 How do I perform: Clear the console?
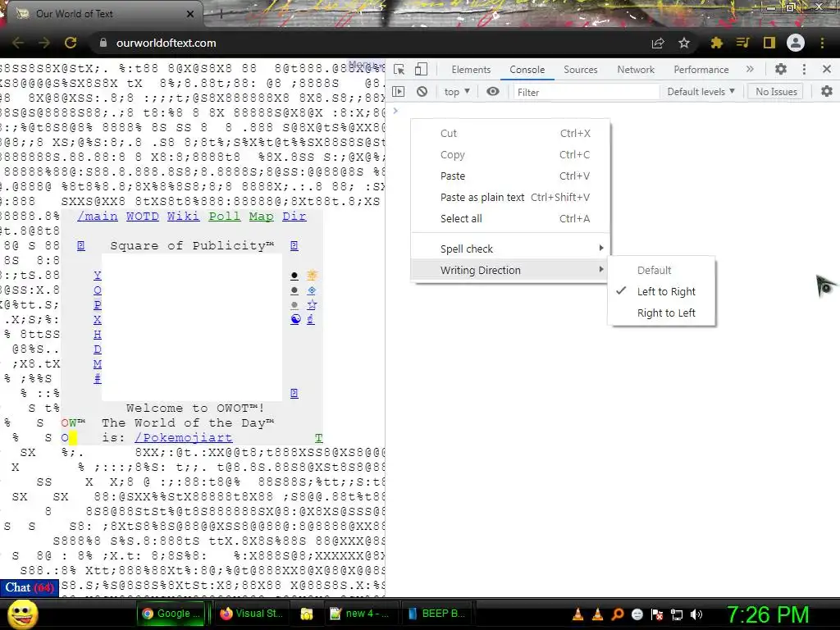click(x=422, y=92)
